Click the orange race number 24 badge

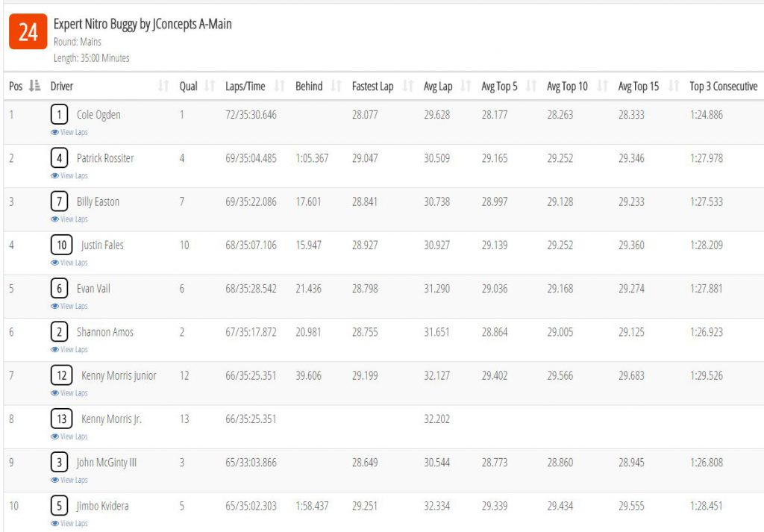(28, 31)
